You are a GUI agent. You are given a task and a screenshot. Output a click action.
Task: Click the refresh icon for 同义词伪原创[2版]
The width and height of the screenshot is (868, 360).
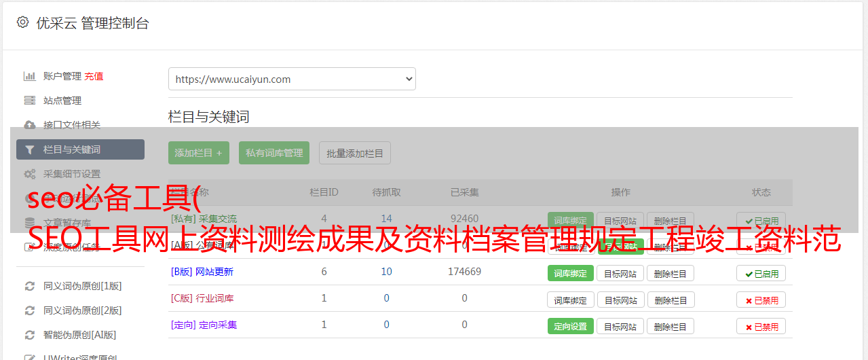pos(30,310)
